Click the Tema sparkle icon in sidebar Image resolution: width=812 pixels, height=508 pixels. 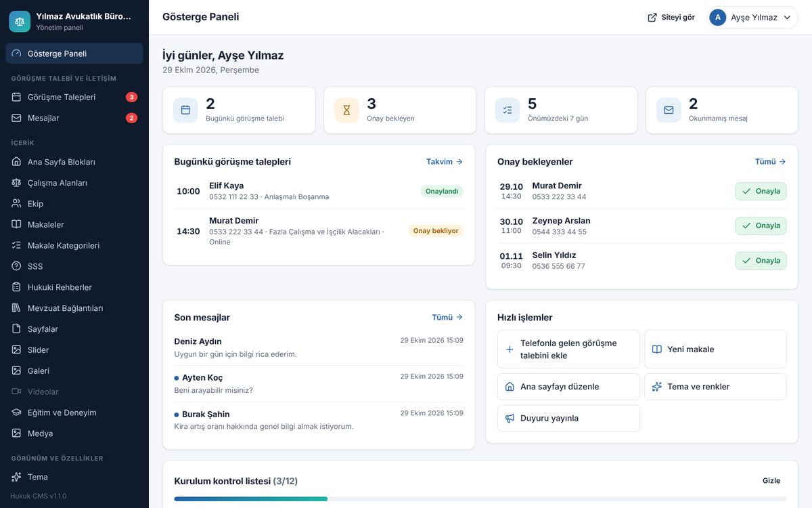[16, 477]
